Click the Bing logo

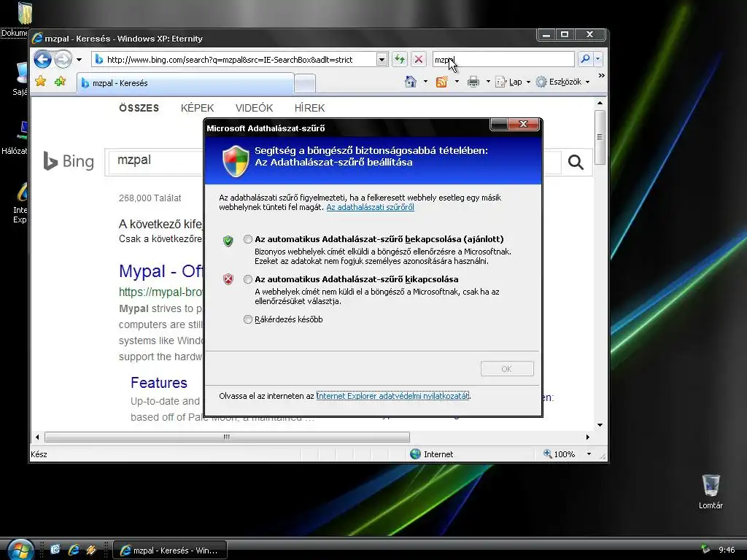pos(69,161)
